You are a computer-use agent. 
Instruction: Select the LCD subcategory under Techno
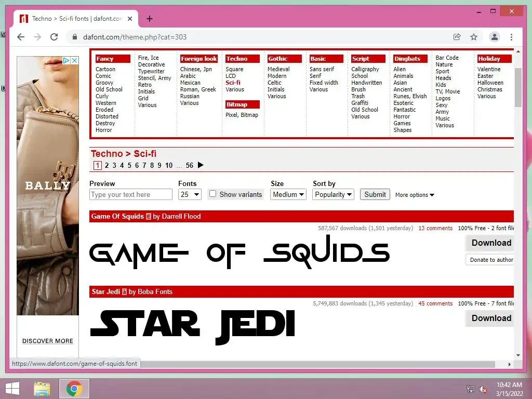230,76
